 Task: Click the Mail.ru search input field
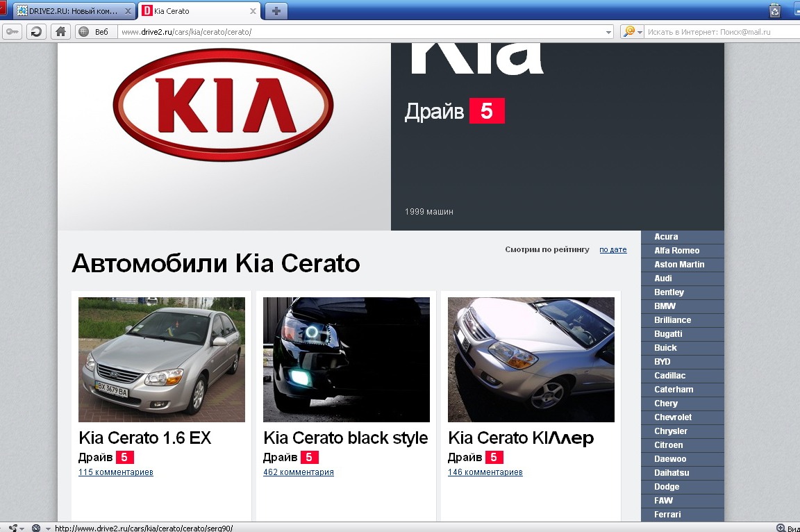point(722,32)
